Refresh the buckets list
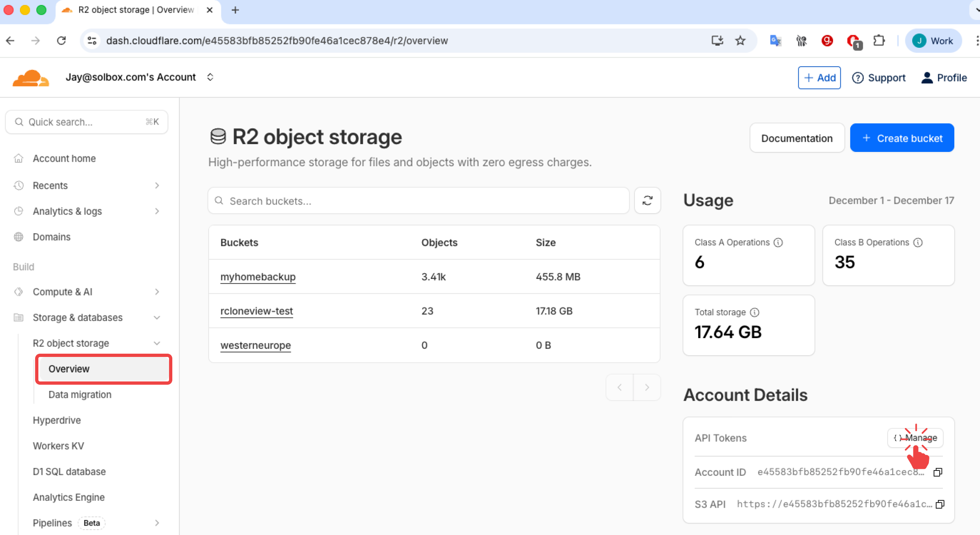Viewport: 980px width, 535px height. [647, 201]
